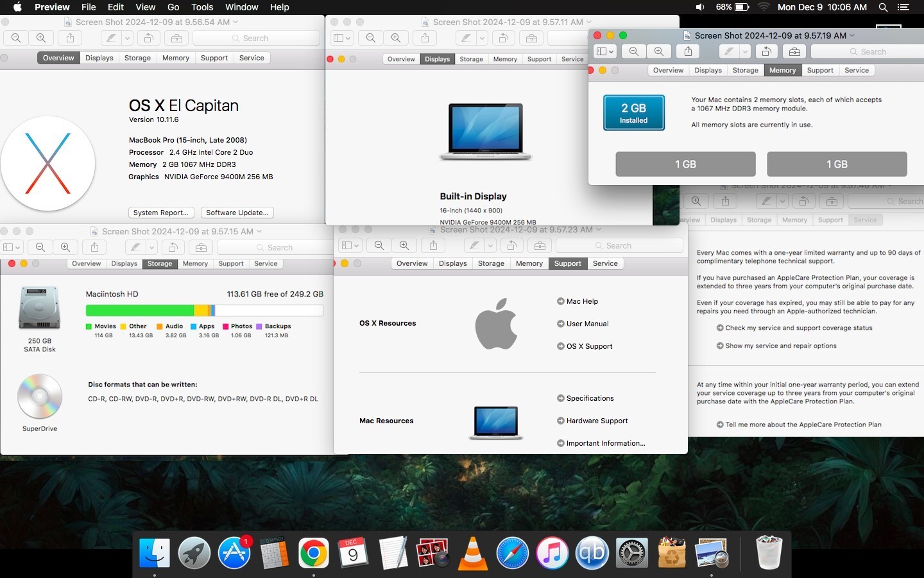
Task: Open Share in the 9.57.23 AM window
Action: (433, 245)
